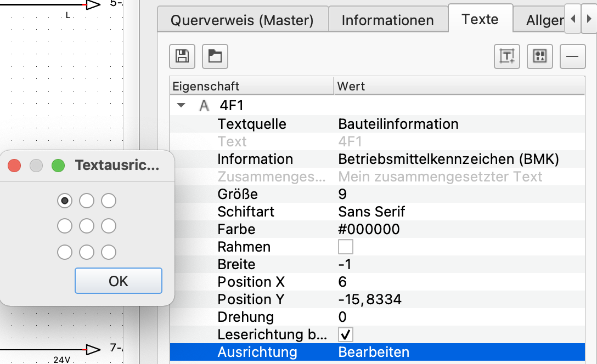
Task: Click the tabs left scroll arrow
Action: [x=573, y=19]
